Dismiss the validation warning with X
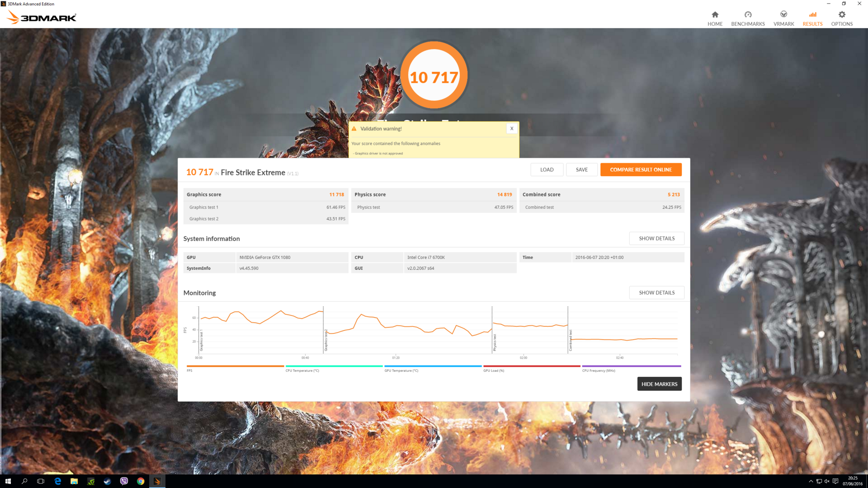 pos(512,128)
